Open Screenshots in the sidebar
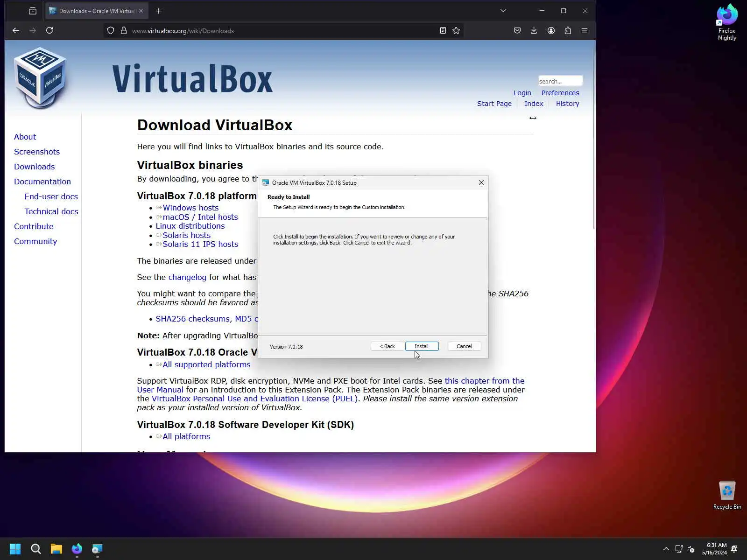This screenshot has height=560, width=747. 37,152
